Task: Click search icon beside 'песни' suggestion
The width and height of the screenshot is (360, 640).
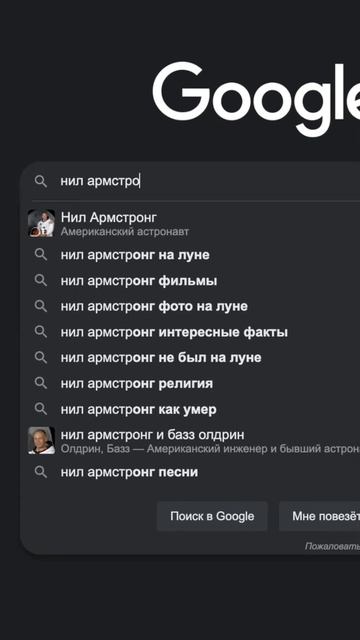Action: point(41,472)
